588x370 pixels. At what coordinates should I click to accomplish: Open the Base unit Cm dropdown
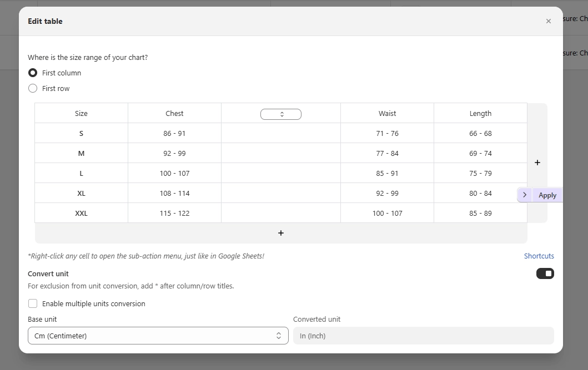pos(158,336)
